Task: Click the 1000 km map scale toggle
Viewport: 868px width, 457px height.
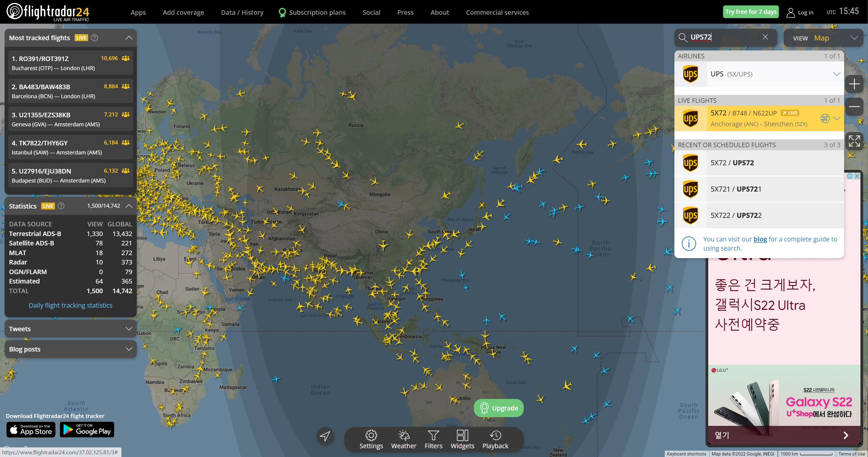Action: point(806,454)
